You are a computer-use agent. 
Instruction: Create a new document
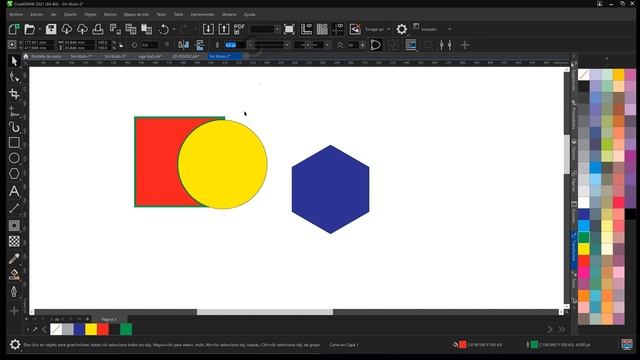coord(14,29)
